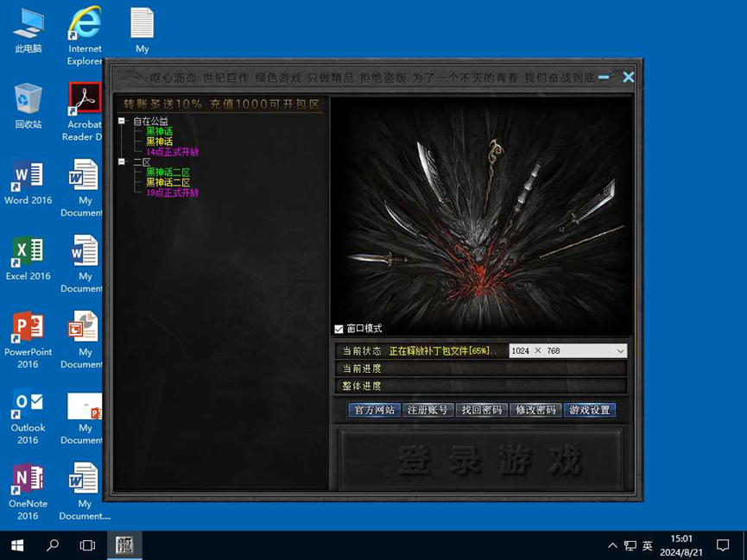Collapse the 二区 tree node
Viewport: 747px width, 560px height.
(122, 162)
